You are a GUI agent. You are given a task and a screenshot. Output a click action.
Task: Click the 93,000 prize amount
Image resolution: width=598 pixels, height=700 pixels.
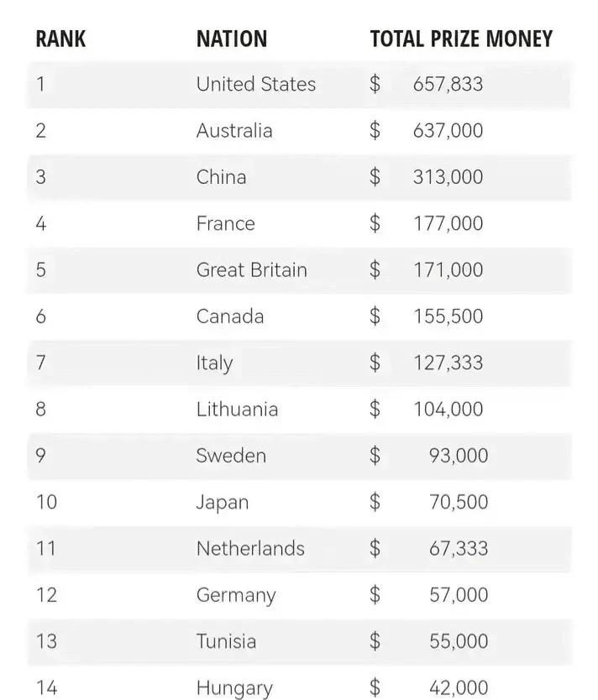tap(459, 456)
